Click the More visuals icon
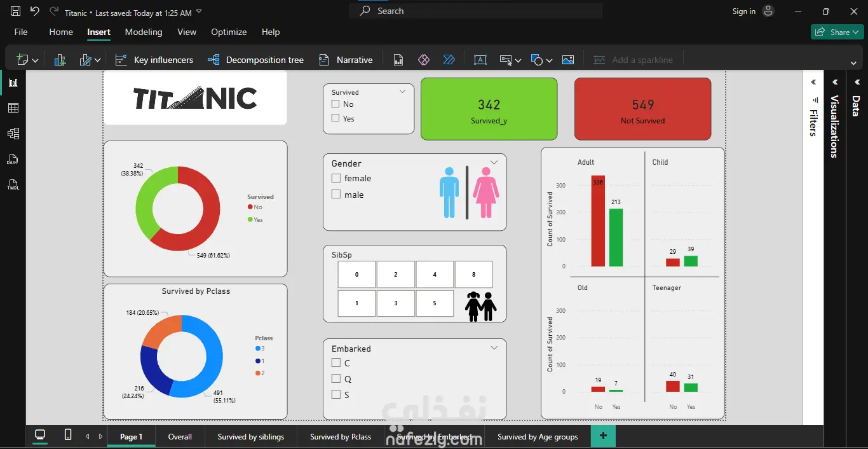The height and width of the screenshot is (449, 868). tap(85, 60)
